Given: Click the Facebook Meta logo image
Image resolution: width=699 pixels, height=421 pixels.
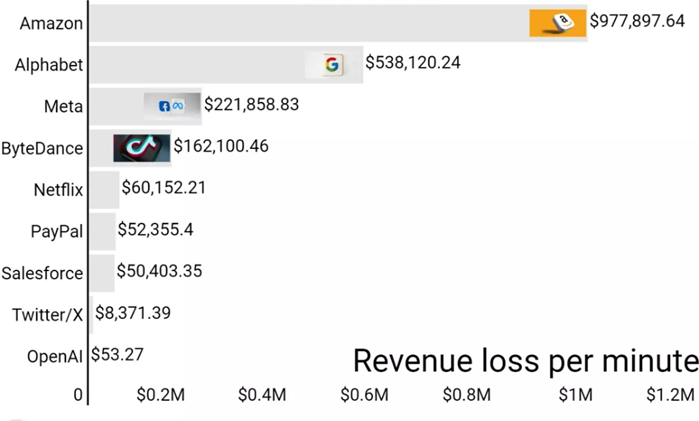Looking at the screenshot, I should 173,105.
